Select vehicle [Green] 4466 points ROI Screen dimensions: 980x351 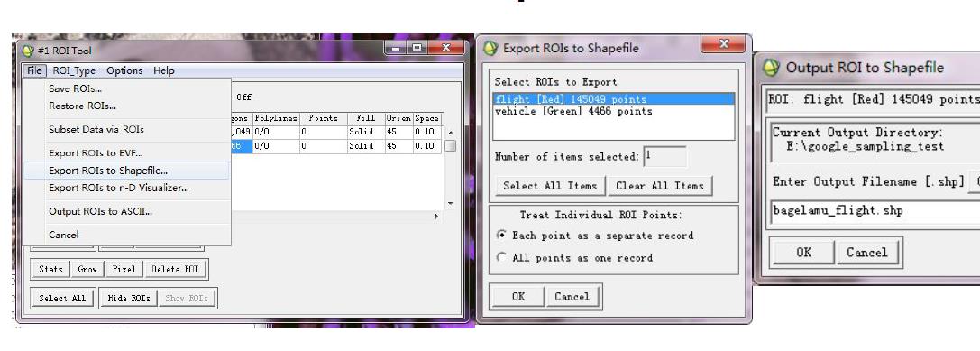point(613,111)
